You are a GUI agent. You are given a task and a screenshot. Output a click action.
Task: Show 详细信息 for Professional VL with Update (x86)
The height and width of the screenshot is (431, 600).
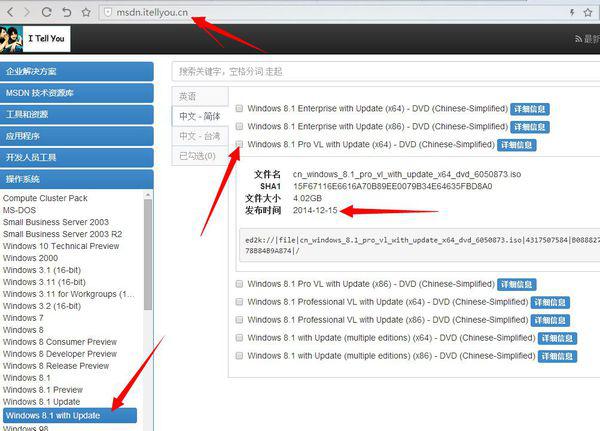tap(550, 321)
